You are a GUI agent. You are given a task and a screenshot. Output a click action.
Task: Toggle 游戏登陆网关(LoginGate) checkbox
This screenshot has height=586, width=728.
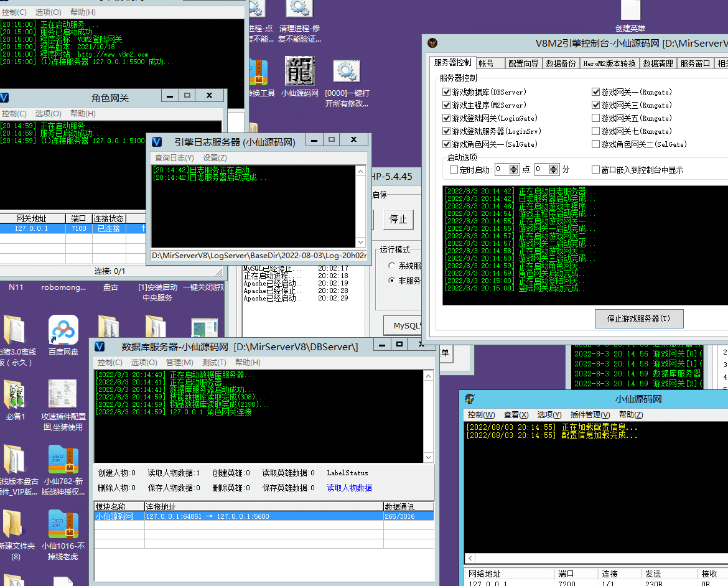[447, 118]
